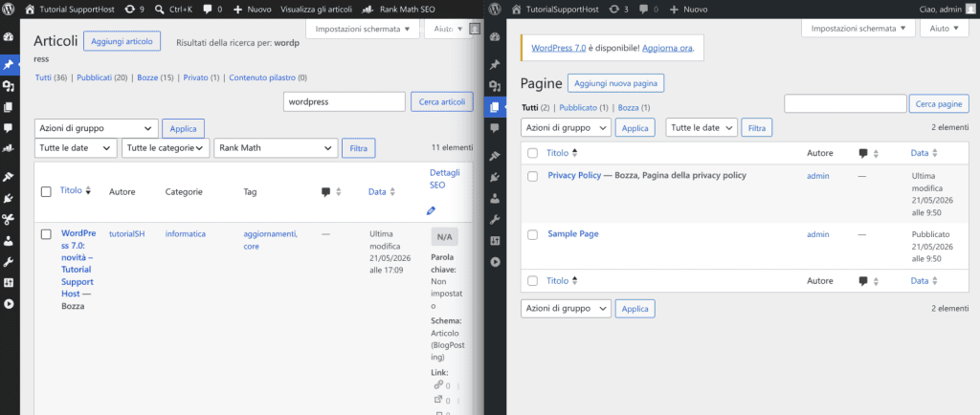The image size is (980, 415).
Task: Show Bozza (1) pages
Action: pyautogui.click(x=634, y=107)
